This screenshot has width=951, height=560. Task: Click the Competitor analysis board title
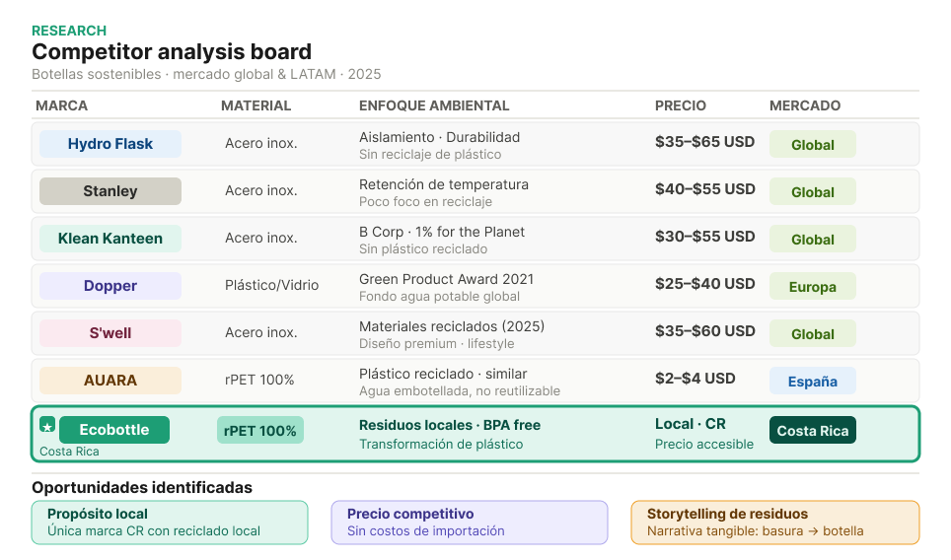point(172,51)
